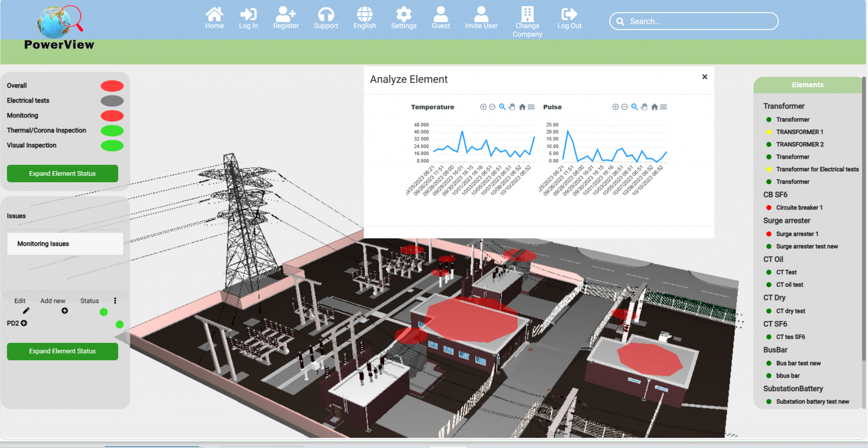
Task: Open the hamburger menu on the Pulse chart
Action: click(664, 107)
